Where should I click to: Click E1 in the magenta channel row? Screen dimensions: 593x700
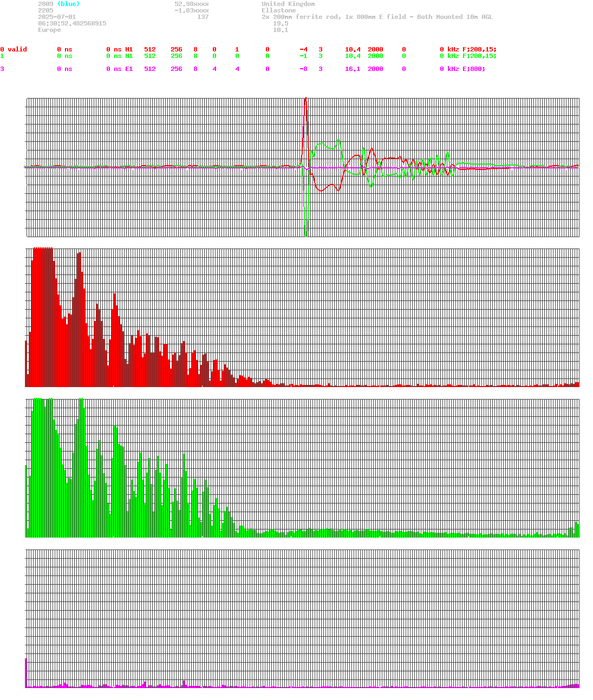(x=129, y=69)
